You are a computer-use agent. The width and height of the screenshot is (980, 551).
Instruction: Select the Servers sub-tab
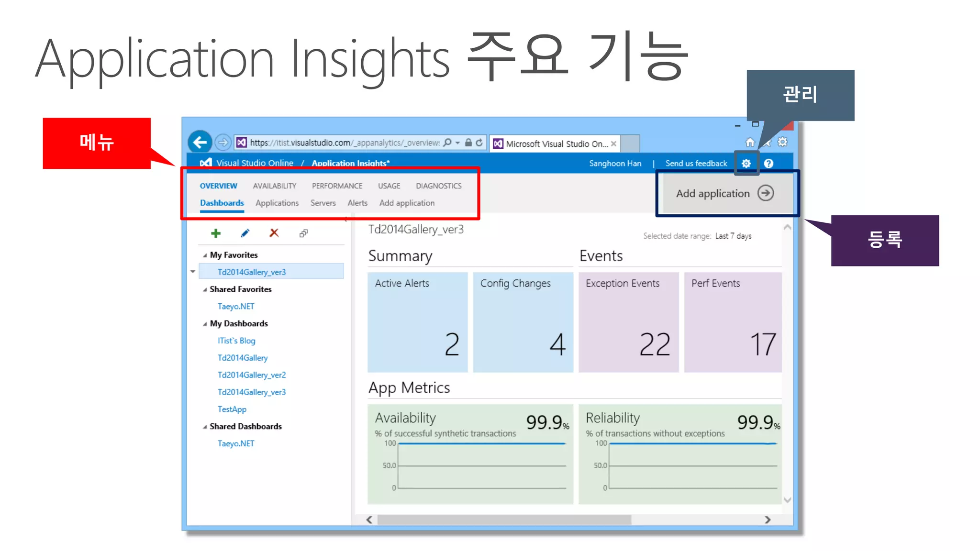[323, 203]
